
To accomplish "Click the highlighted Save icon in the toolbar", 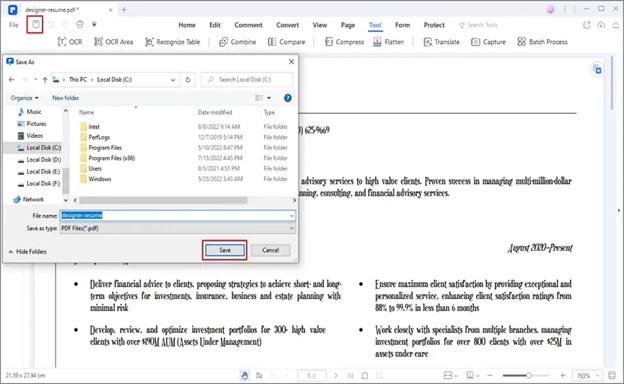I will point(35,24).
